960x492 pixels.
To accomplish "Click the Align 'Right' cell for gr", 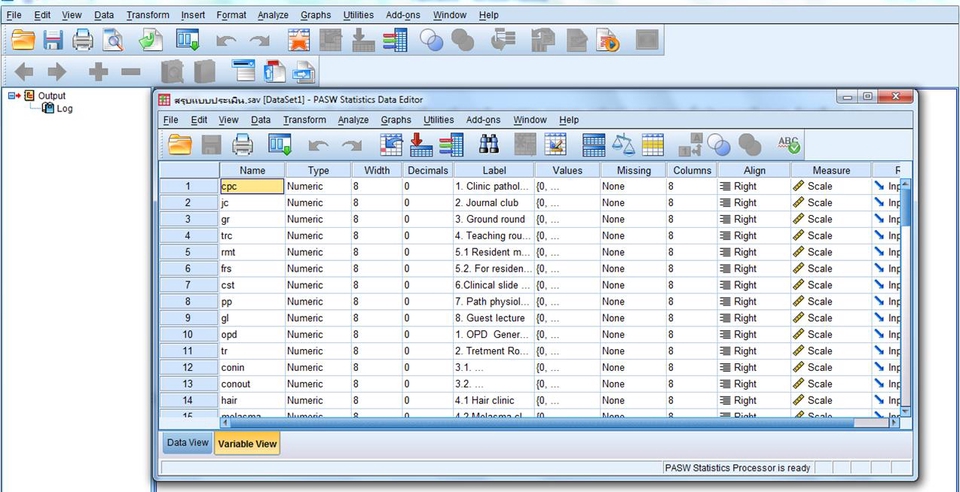I will point(754,219).
